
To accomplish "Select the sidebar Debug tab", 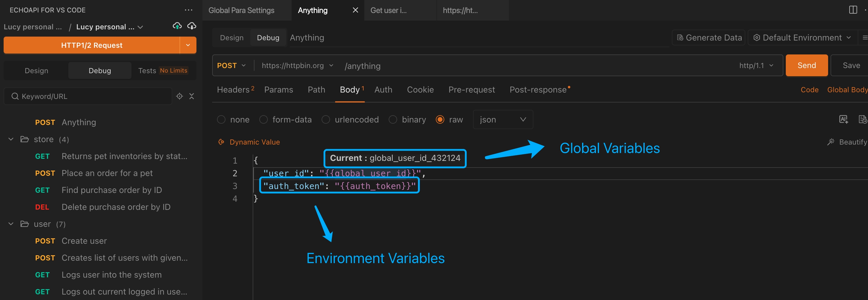I will pos(100,70).
